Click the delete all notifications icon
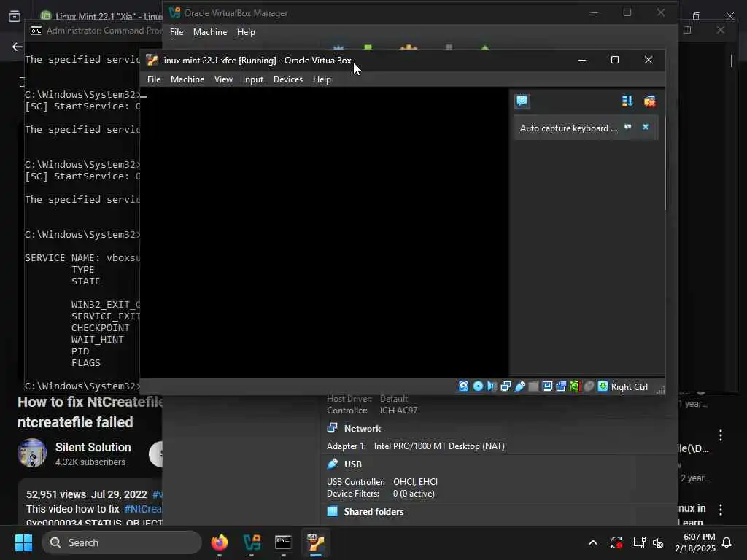Screen dimensions: 747x560 (x=649, y=101)
